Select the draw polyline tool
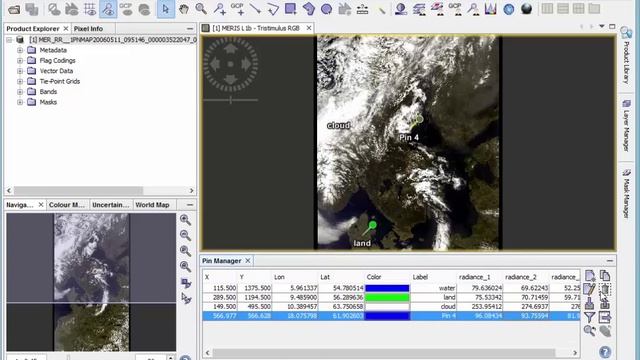The width and height of the screenshot is (640, 360). pos(273,9)
